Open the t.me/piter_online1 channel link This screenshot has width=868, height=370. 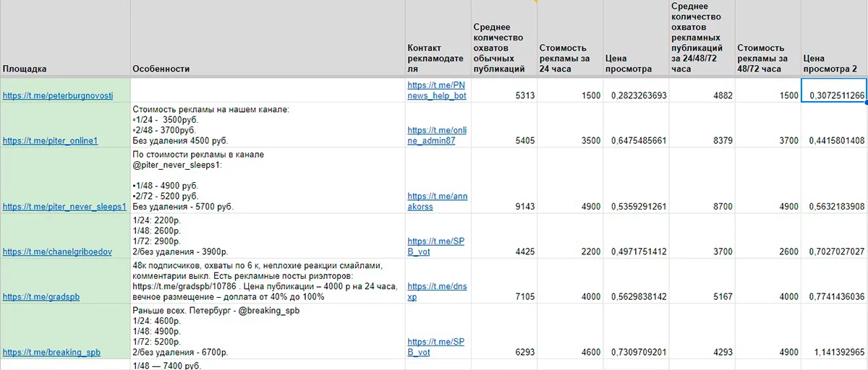pos(50,141)
